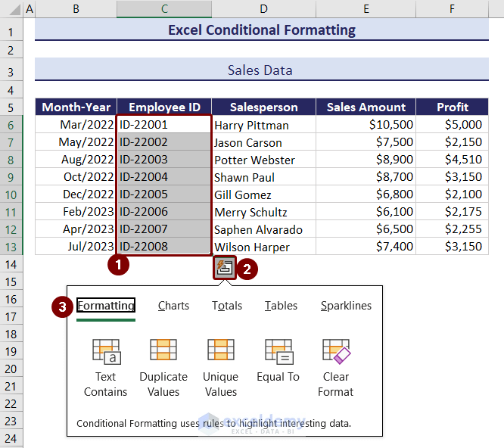This screenshot has height=448, width=504.
Task: Select cell ID-22005
Action: point(164,194)
